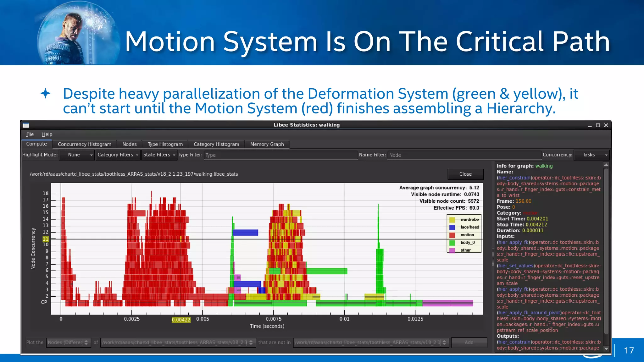
Task: Click the magenta other legend swatch
Action: [x=452, y=250]
